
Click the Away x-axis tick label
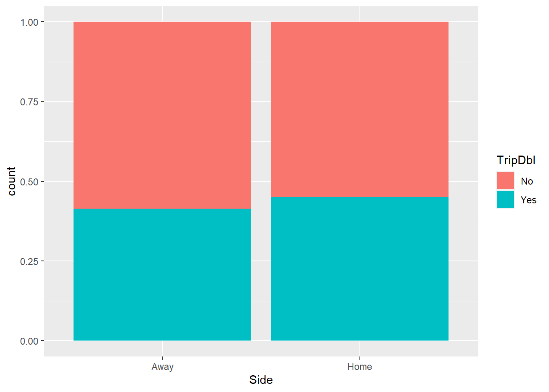click(163, 367)
